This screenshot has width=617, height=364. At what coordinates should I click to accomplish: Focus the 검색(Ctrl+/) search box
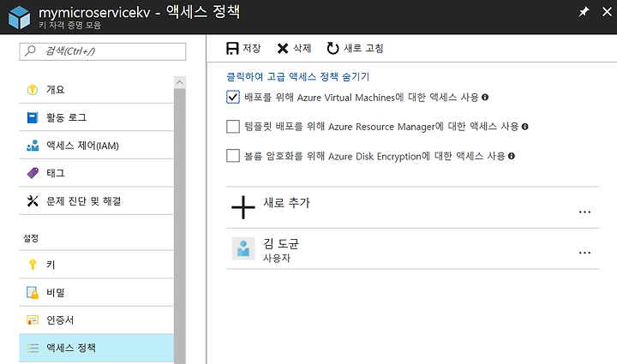pyautogui.click(x=103, y=51)
